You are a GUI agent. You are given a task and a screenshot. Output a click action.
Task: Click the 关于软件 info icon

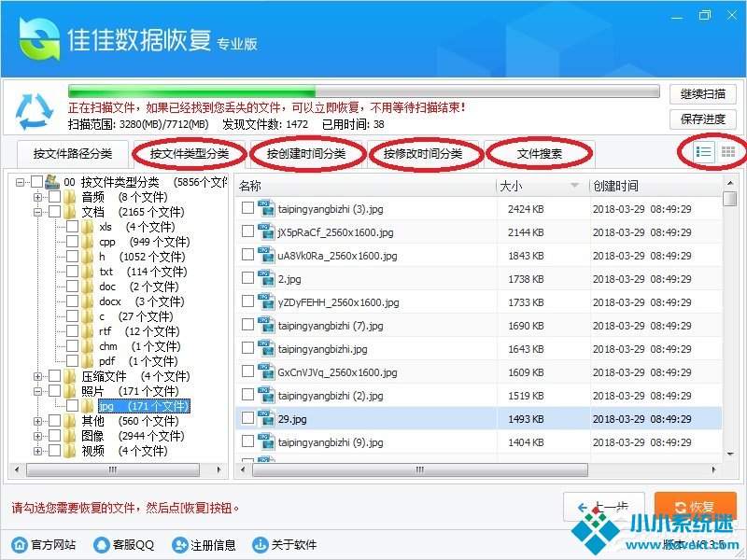261,544
